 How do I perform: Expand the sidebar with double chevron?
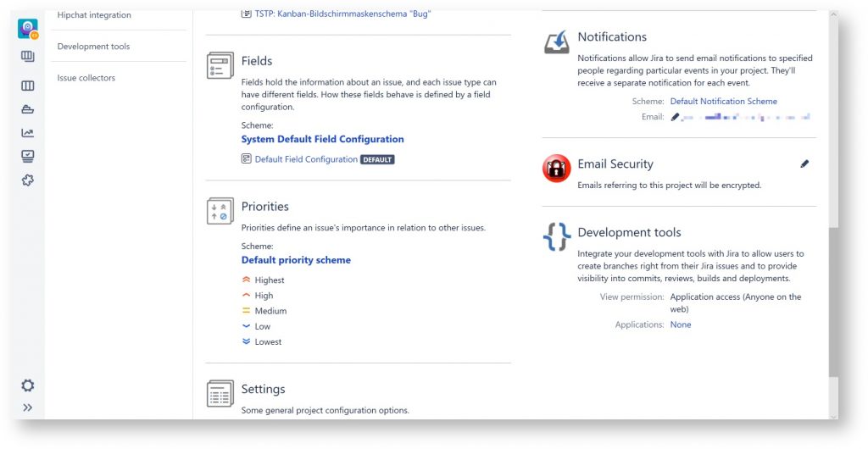(28, 407)
